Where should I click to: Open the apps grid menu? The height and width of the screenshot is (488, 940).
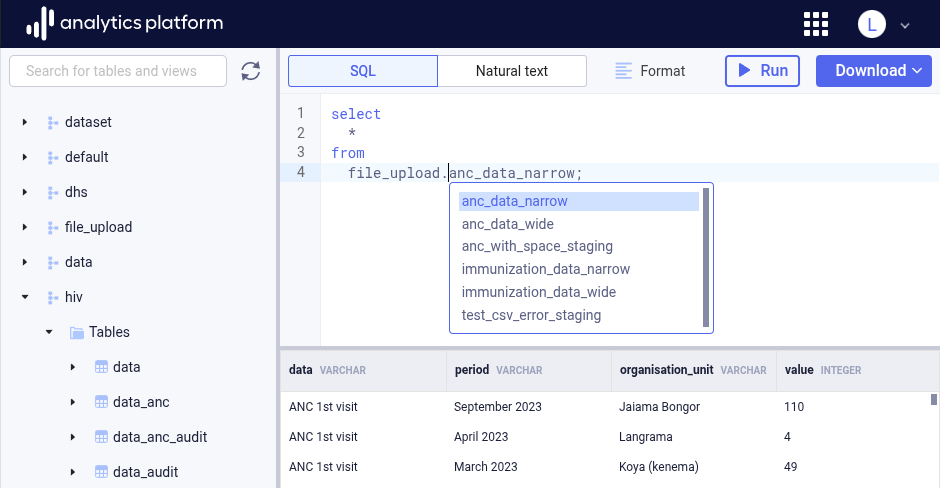(816, 25)
